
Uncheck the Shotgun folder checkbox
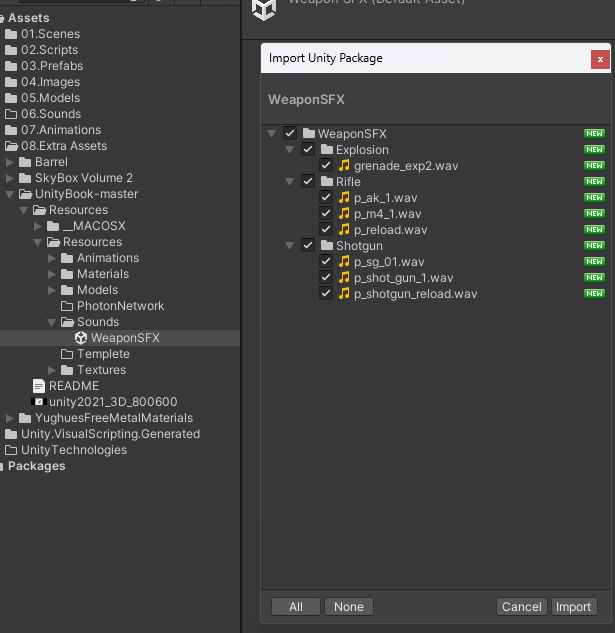point(308,245)
